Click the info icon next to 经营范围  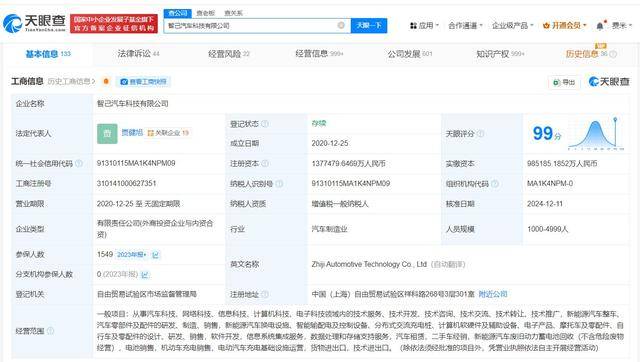click(50, 331)
